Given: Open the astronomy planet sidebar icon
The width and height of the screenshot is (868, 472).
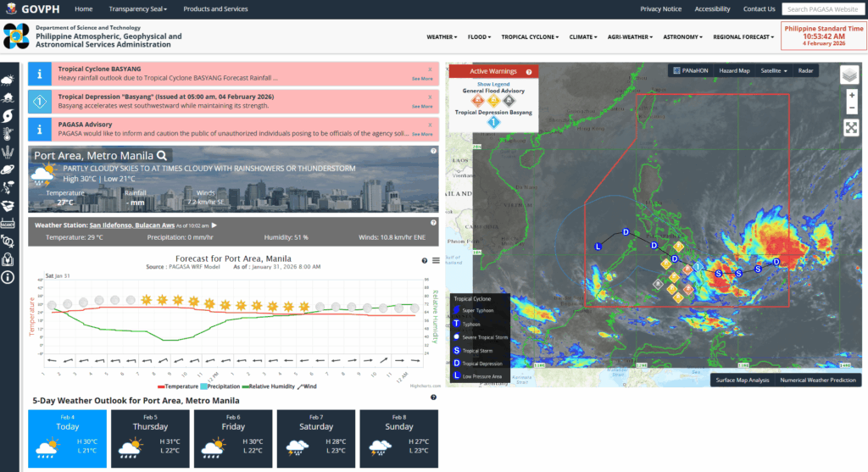Looking at the screenshot, I should pos(8,169).
